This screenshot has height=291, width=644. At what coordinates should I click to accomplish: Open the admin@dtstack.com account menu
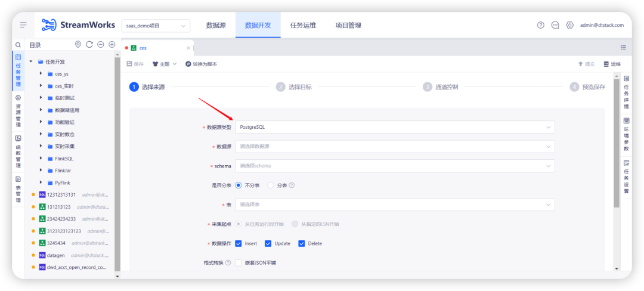point(602,25)
